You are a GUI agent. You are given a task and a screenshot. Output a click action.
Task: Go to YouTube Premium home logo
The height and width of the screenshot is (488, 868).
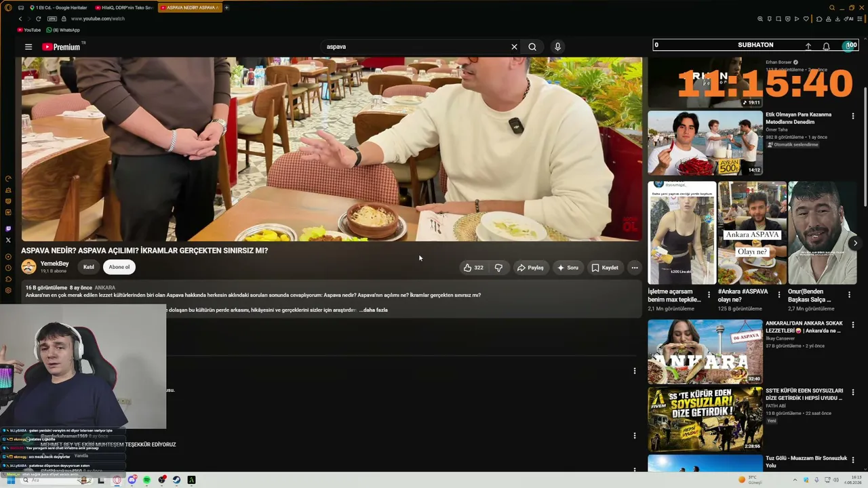(x=62, y=47)
